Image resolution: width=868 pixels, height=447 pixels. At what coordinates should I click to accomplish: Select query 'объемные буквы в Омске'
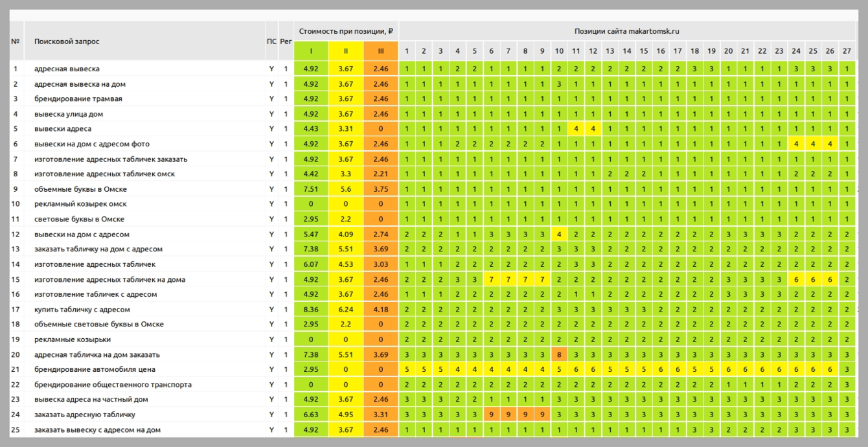point(80,189)
